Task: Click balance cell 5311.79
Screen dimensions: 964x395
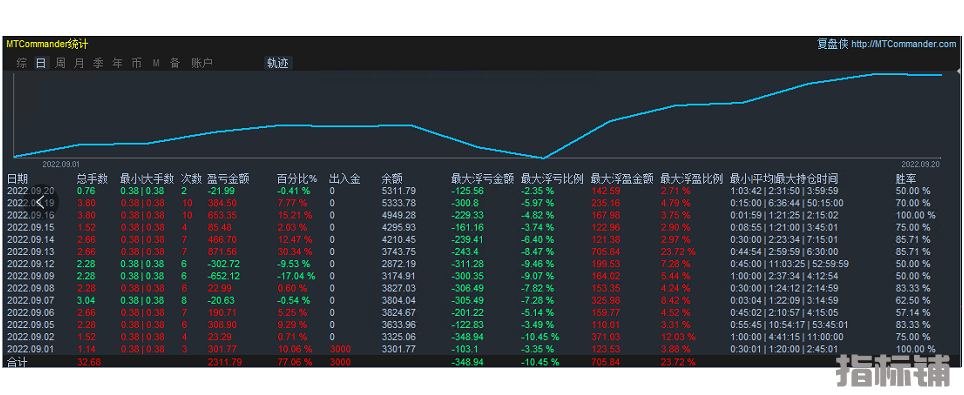Action: coord(398,191)
